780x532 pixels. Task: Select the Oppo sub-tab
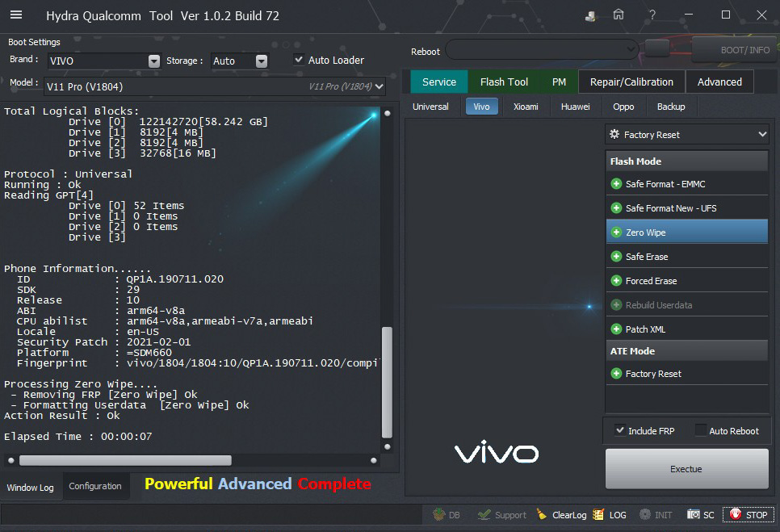[x=623, y=107]
